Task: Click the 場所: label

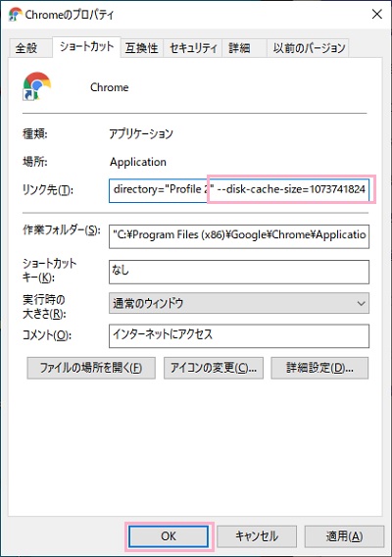Action: click(35, 162)
